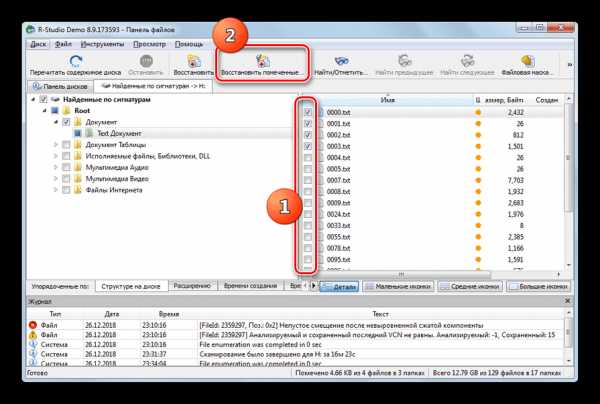Screen dimensions: 600x404
Task: Open the Инструменты menu
Action: point(102,44)
